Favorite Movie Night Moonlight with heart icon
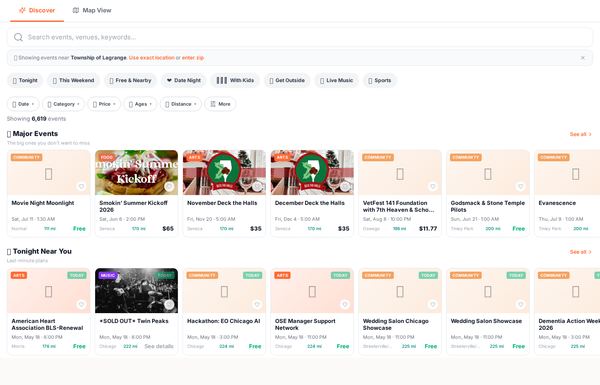 click(82, 186)
